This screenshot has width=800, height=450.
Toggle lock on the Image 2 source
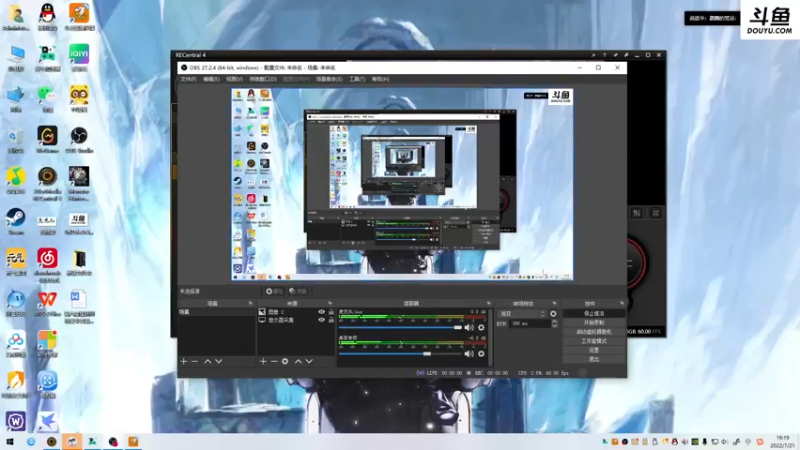tap(331, 312)
